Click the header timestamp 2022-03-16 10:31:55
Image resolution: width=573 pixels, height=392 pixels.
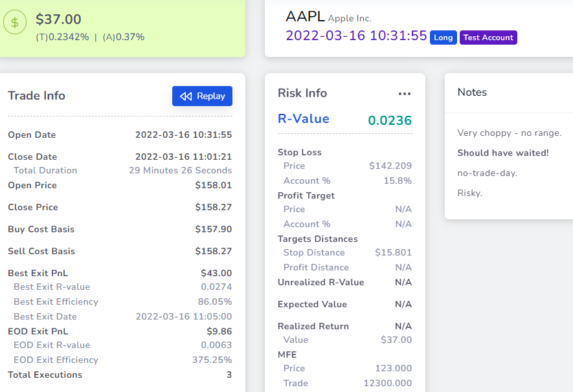(x=356, y=36)
